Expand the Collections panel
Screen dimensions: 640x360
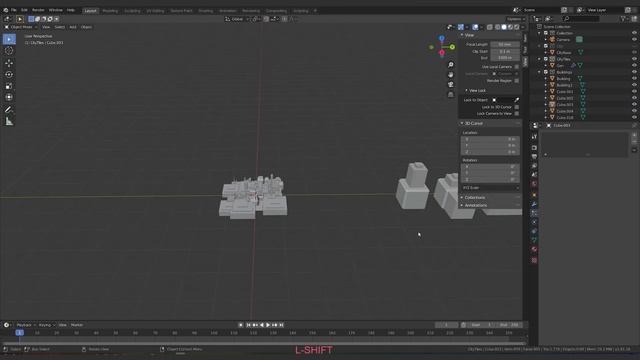[x=489, y=198]
